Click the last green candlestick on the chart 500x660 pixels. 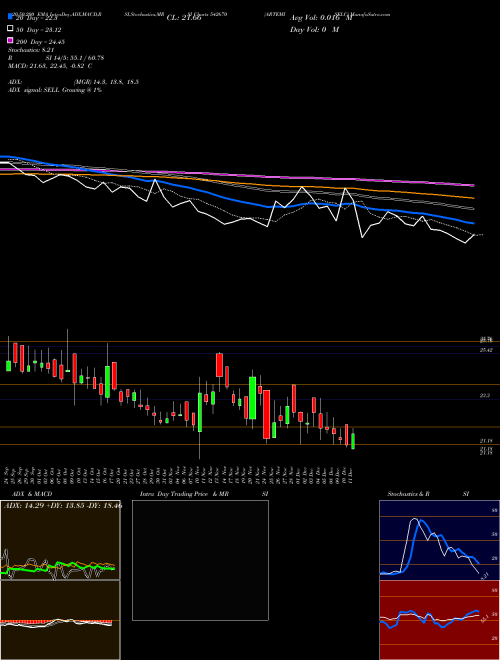pos(353,441)
